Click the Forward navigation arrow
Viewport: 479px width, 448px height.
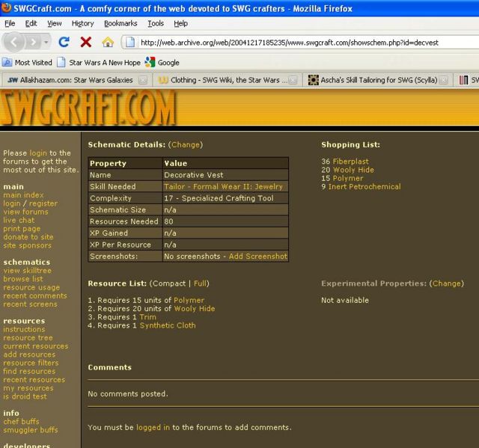click(x=32, y=42)
